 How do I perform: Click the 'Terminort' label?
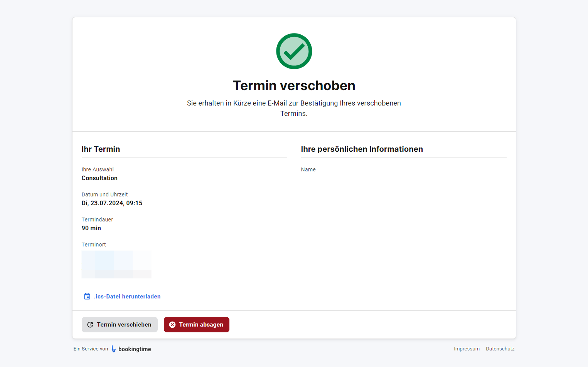[x=94, y=245]
